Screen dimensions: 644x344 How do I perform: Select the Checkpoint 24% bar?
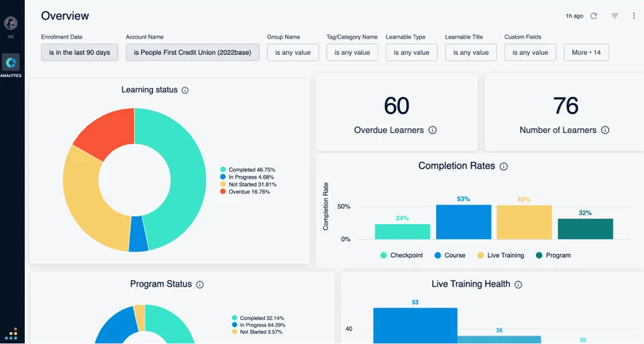402,232
